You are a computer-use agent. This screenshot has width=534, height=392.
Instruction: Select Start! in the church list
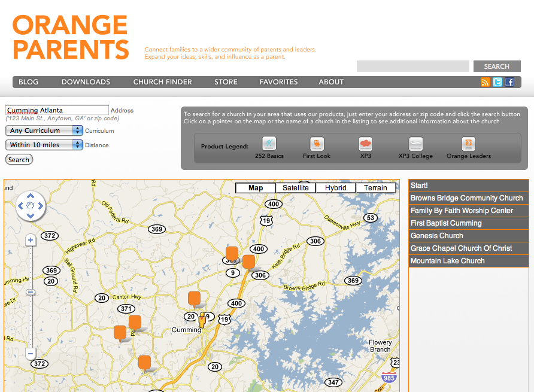468,186
